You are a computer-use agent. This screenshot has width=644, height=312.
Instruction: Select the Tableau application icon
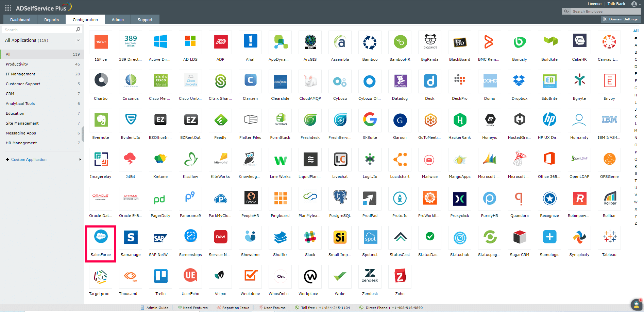point(609,237)
